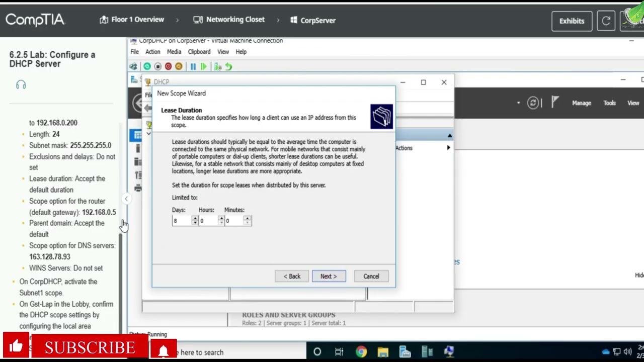Switch to Server Manager taskbar icon
Viewport: 644px width, 362px height.
pyautogui.click(x=405, y=352)
